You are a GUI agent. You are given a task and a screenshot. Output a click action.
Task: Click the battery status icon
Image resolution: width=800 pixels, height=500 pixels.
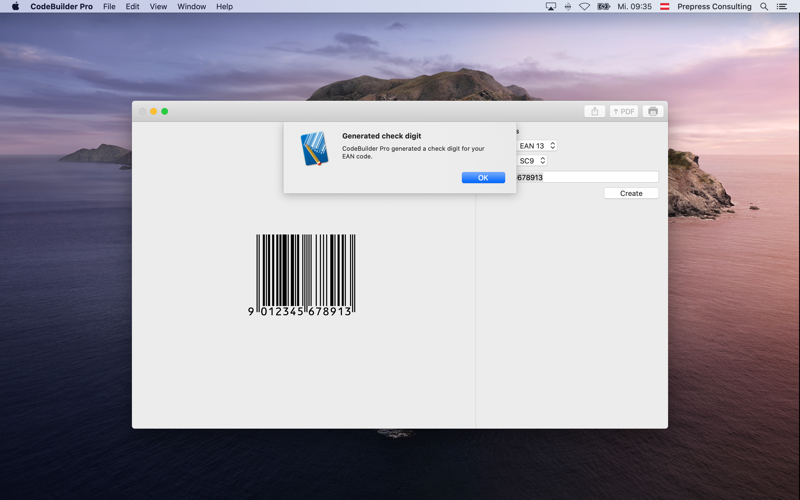pyautogui.click(x=604, y=7)
